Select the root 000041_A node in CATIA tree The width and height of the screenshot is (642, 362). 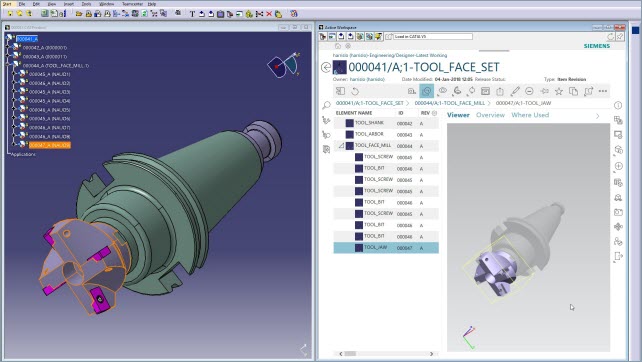(27, 39)
